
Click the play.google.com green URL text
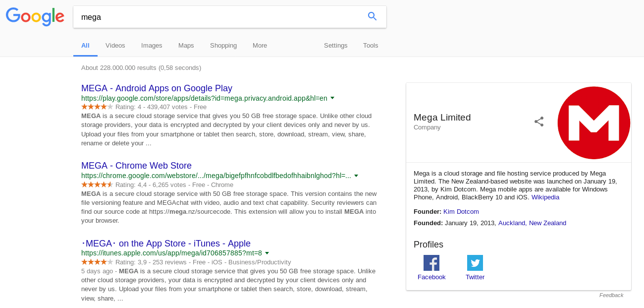[x=204, y=98]
